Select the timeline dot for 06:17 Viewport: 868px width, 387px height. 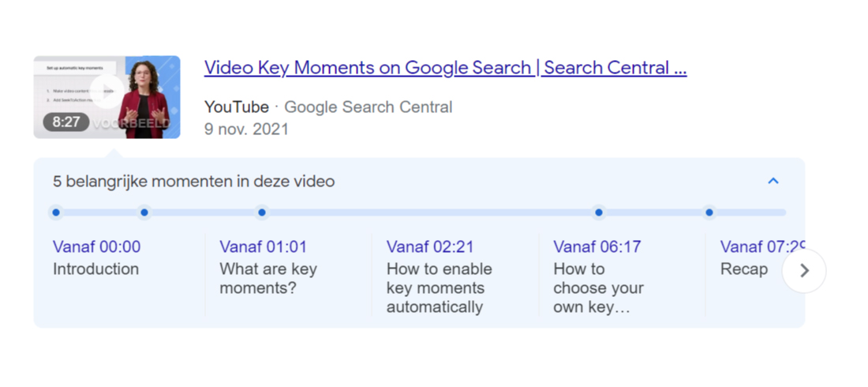tap(598, 212)
